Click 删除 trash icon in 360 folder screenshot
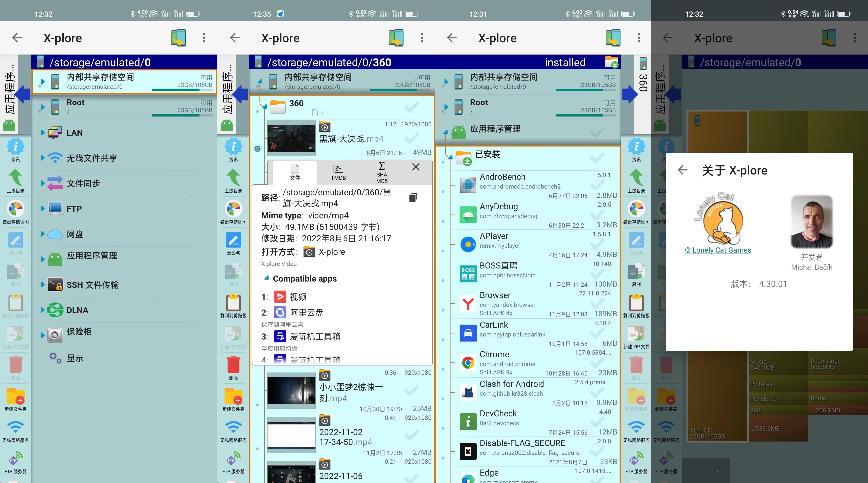Screen dimensions: 868x483 coord(233,368)
